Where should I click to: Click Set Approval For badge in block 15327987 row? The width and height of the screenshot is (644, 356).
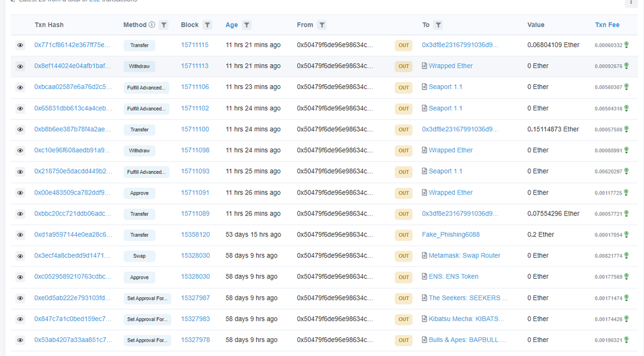click(147, 298)
